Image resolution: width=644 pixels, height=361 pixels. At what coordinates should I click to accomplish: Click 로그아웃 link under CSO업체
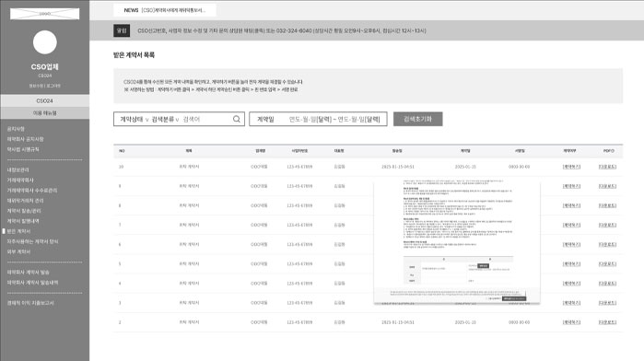coord(53,86)
